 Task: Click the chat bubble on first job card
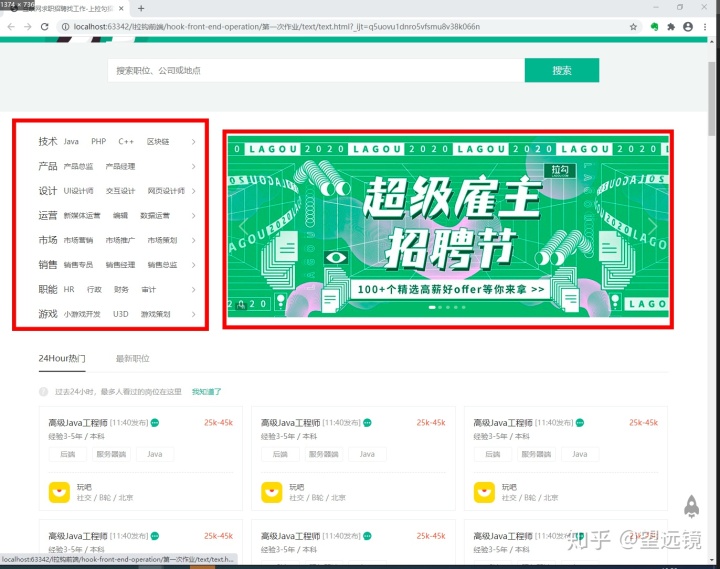(155, 423)
